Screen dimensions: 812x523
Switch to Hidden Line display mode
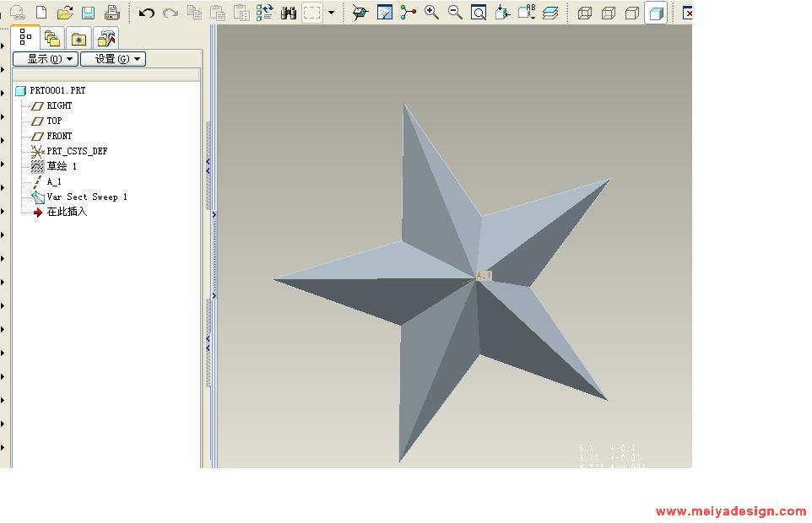pos(608,13)
